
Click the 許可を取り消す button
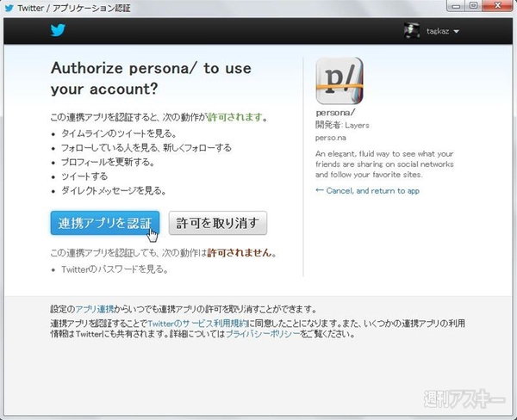(x=218, y=223)
